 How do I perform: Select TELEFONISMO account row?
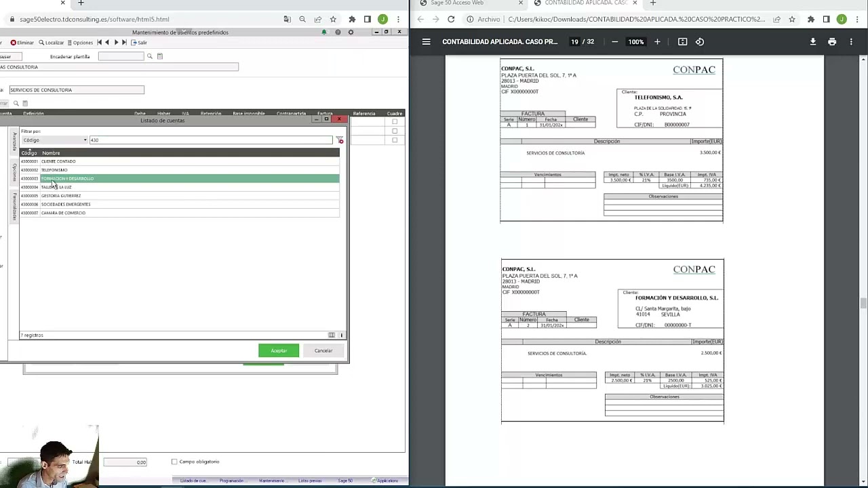point(180,170)
